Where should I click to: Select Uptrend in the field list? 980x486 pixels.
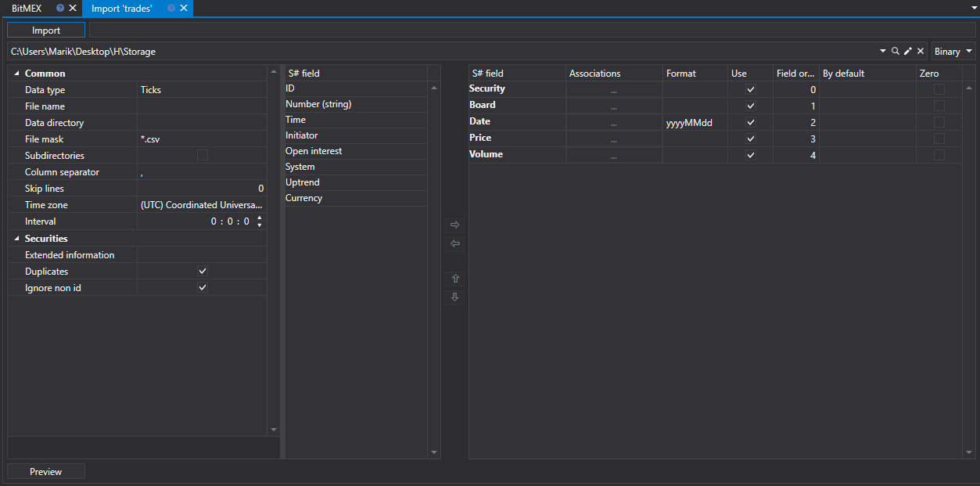coord(355,182)
